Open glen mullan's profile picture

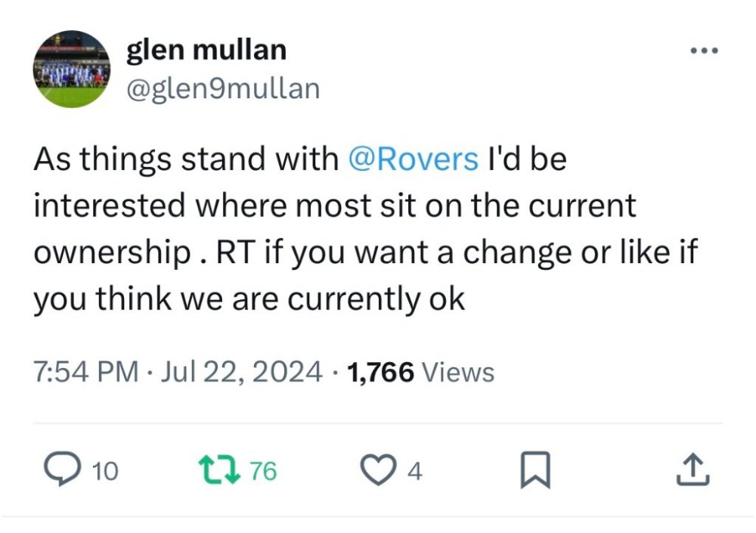[x=72, y=70]
